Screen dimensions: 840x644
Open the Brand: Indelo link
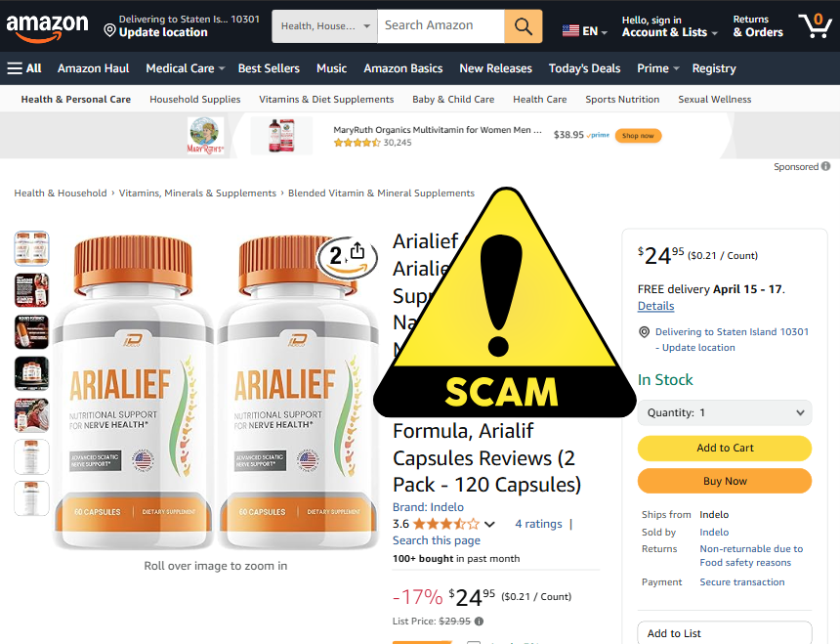click(x=428, y=507)
